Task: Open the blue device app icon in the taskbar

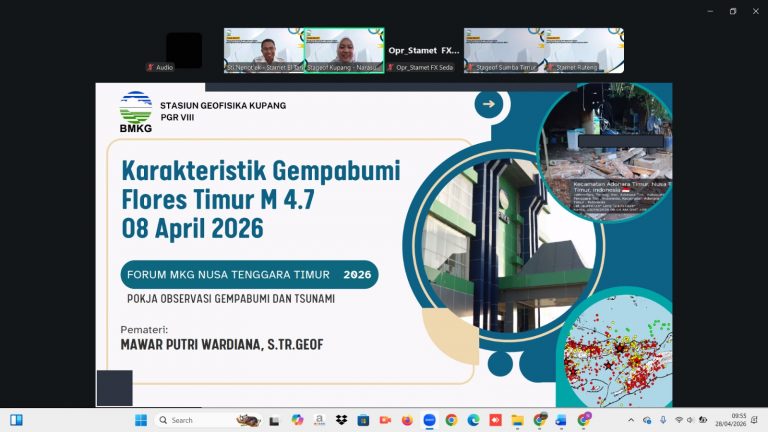Action: click(x=561, y=420)
